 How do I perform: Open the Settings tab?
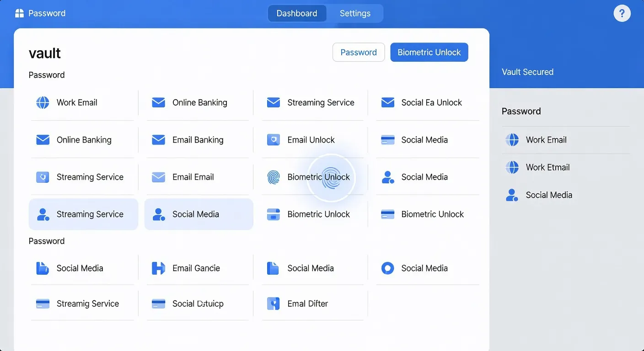click(355, 13)
